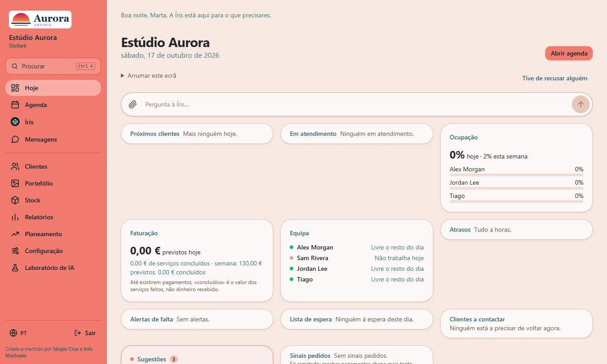Screen dimensions: 607x364
Task: Open the Em atendimento card
Action: (357, 134)
